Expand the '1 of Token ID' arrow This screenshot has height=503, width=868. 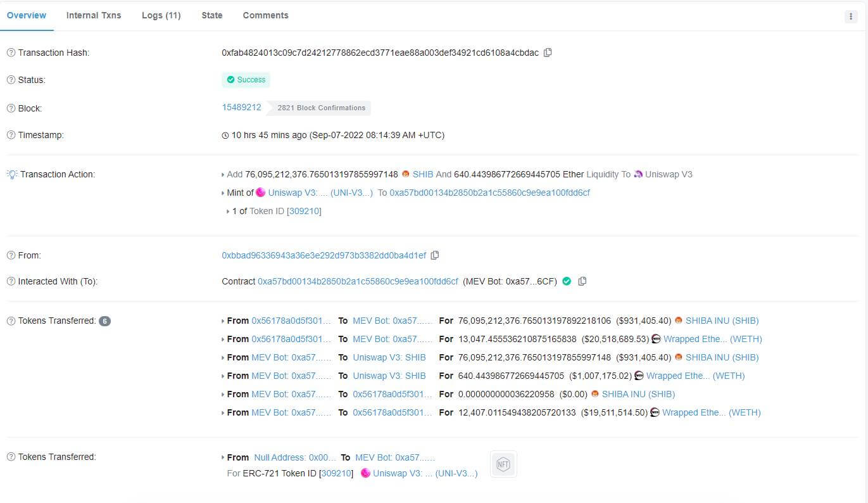pos(228,212)
